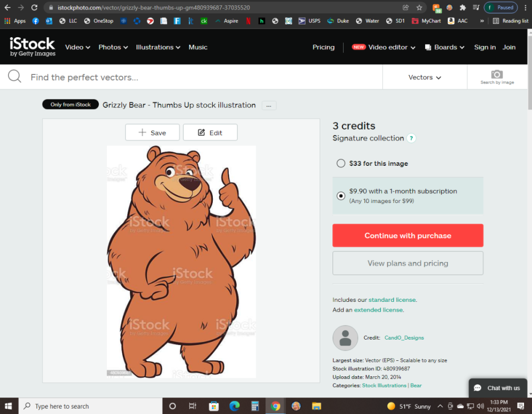Open the Pricing page
Screen dimensions: 532x414
point(323,47)
